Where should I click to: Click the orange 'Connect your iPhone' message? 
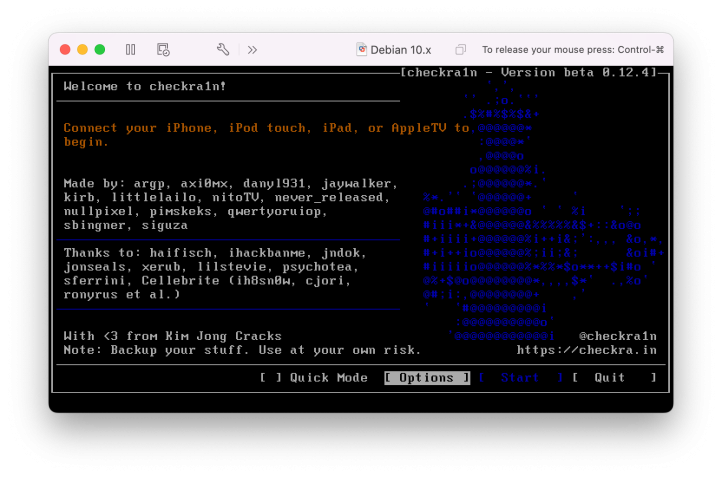(266, 134)
